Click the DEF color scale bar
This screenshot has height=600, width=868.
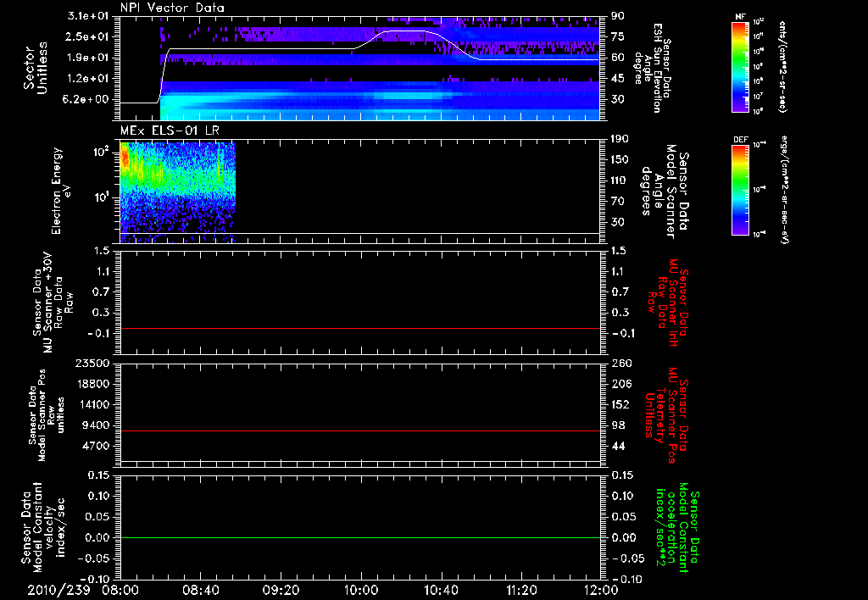coord(740,189)
